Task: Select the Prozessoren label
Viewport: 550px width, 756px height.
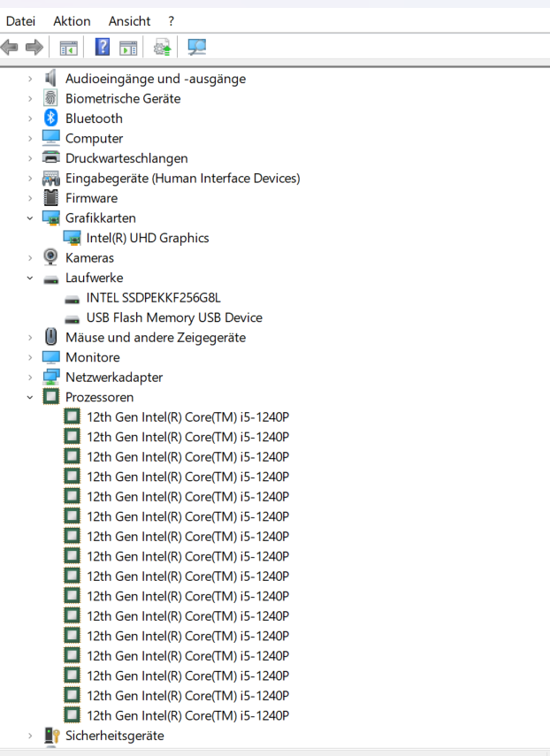Action: tap(99, 397)
